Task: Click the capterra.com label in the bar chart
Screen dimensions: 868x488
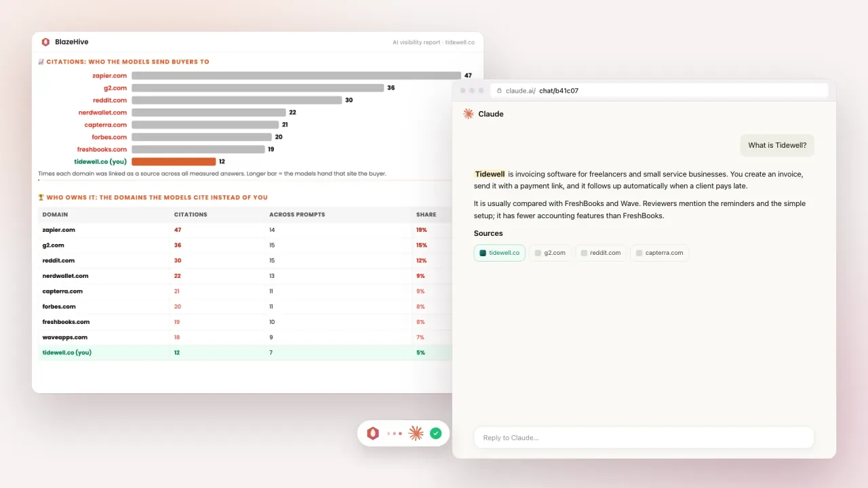Action: click(x=106, y=125)
